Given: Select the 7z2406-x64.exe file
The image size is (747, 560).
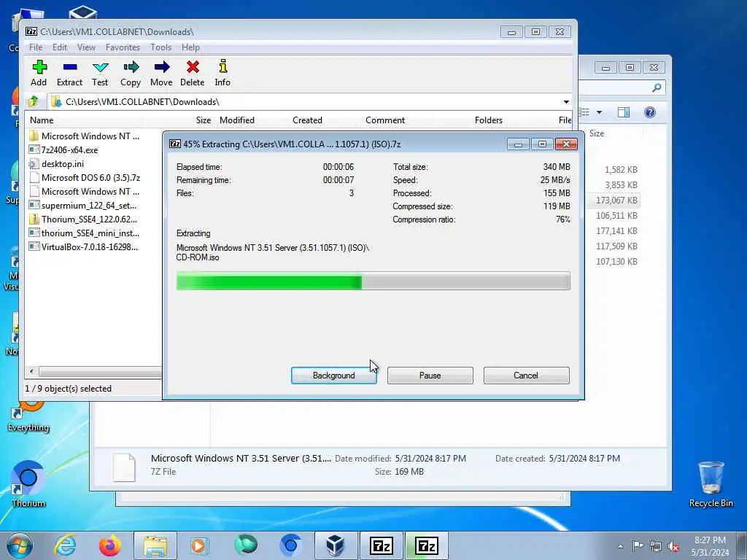Looking at the screenshot, I should tap(69, 150).
